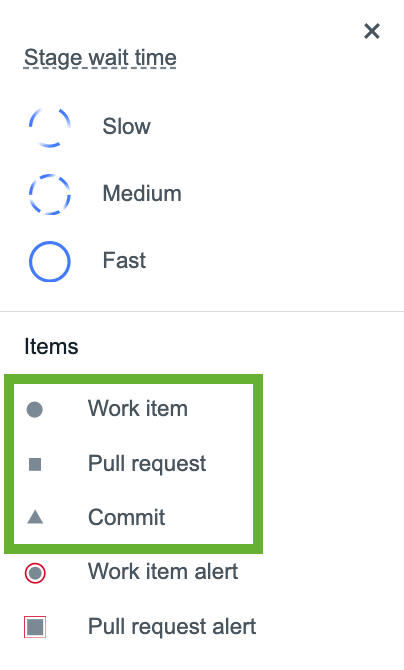Select the Fast solid circle icon
This screenshot has height=670, width=404.
(x=50, y=261)
